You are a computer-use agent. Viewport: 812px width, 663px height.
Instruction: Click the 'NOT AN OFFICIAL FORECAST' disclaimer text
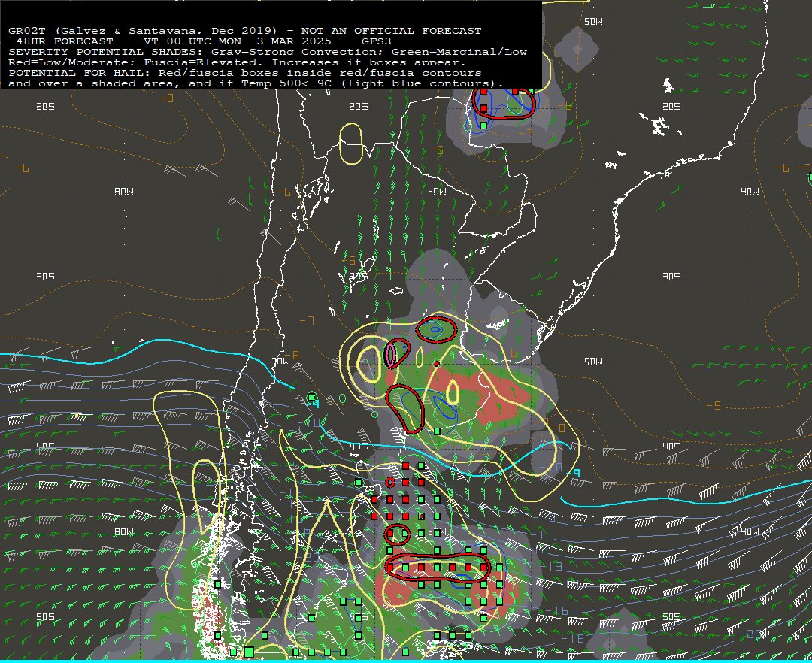pyautogui.click(x=392, y=31)
